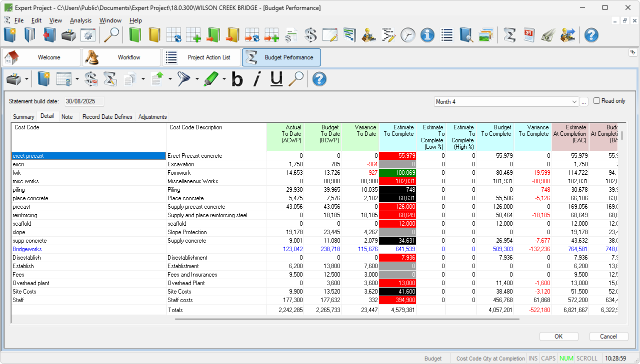This screenshot has height=364, width=640.
Task: Click the stack of cash icon
Action: pos(548,35)
